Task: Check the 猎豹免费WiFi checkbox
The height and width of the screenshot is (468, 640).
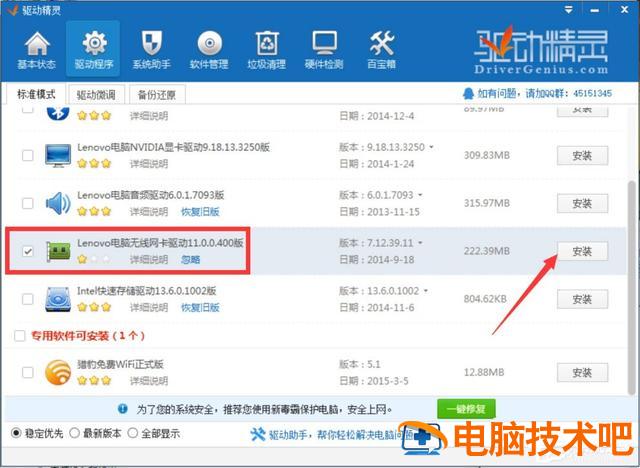Action: coord(27,372)
